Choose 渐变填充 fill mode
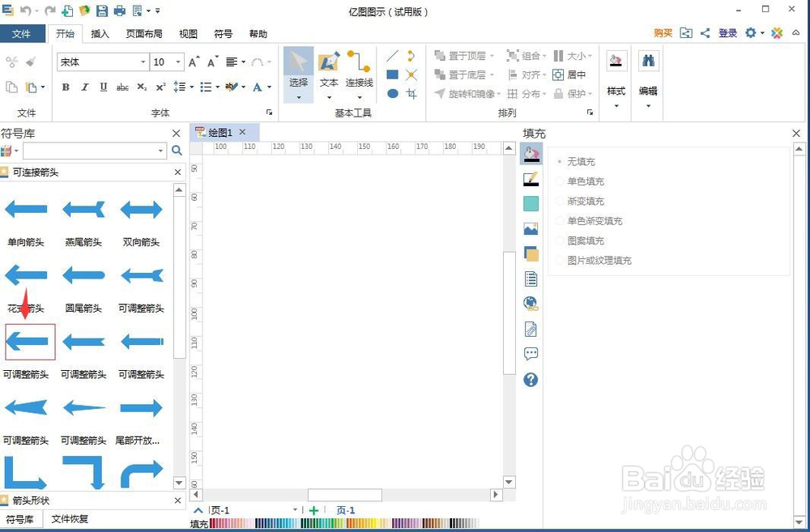 (585, 201)
